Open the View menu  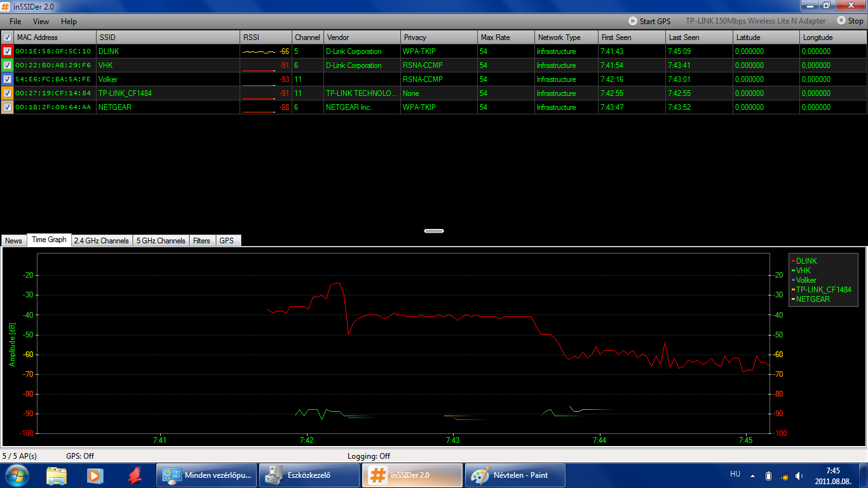click(41, 22)
